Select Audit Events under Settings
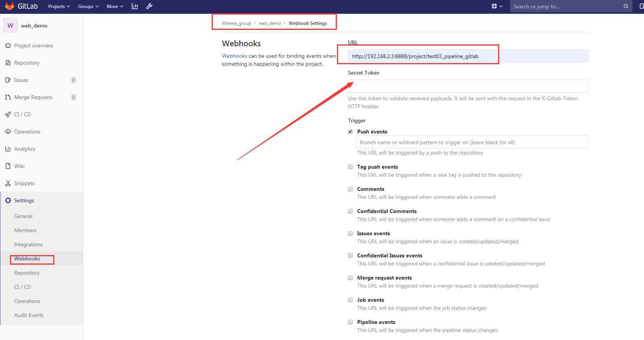This screenshot has width=644, height=340. pyautogui.click(x=29, y=315)
